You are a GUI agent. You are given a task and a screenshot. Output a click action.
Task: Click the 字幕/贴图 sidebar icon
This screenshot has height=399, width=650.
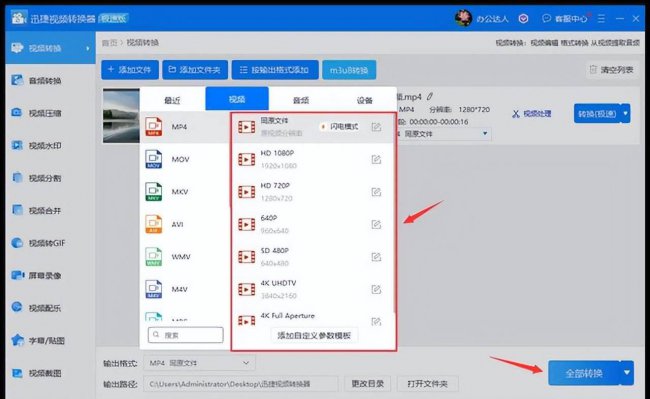(17, 340)
